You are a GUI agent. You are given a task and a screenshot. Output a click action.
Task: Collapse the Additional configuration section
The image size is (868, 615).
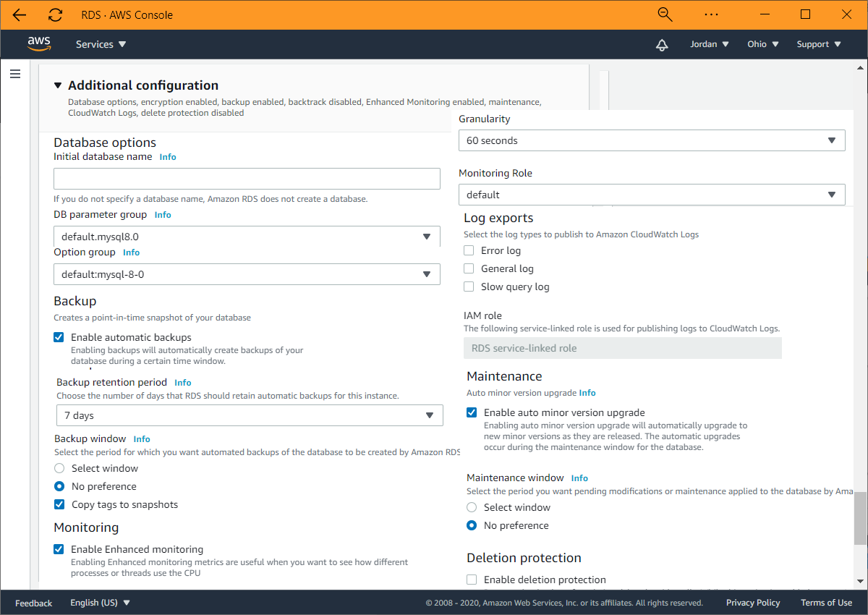point(59,85)
